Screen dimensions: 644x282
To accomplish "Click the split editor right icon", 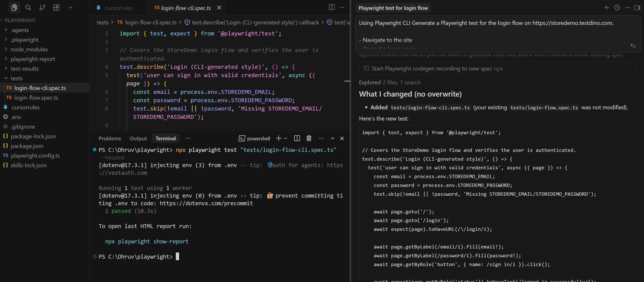I will point(332,7).
